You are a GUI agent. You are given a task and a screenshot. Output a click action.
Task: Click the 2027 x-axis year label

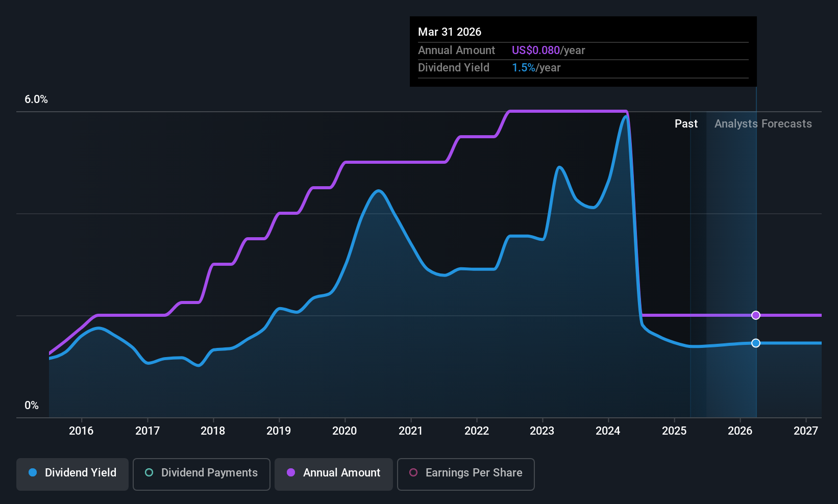pos(806,431)
